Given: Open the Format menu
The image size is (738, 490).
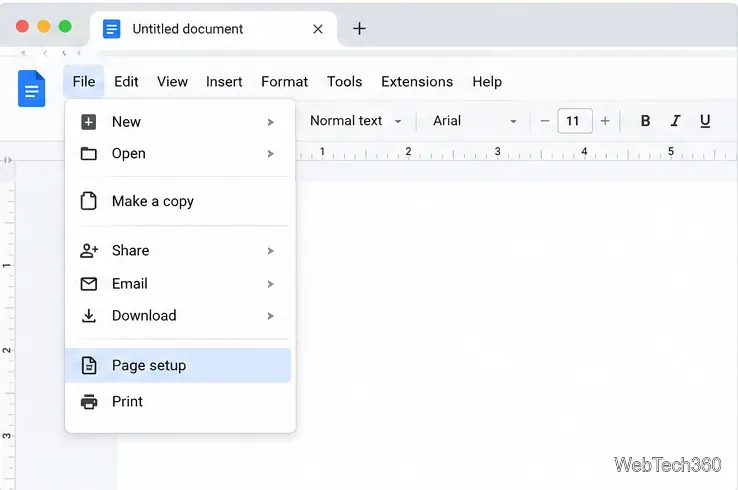Looking at the screenshot, I should (284, 81).
